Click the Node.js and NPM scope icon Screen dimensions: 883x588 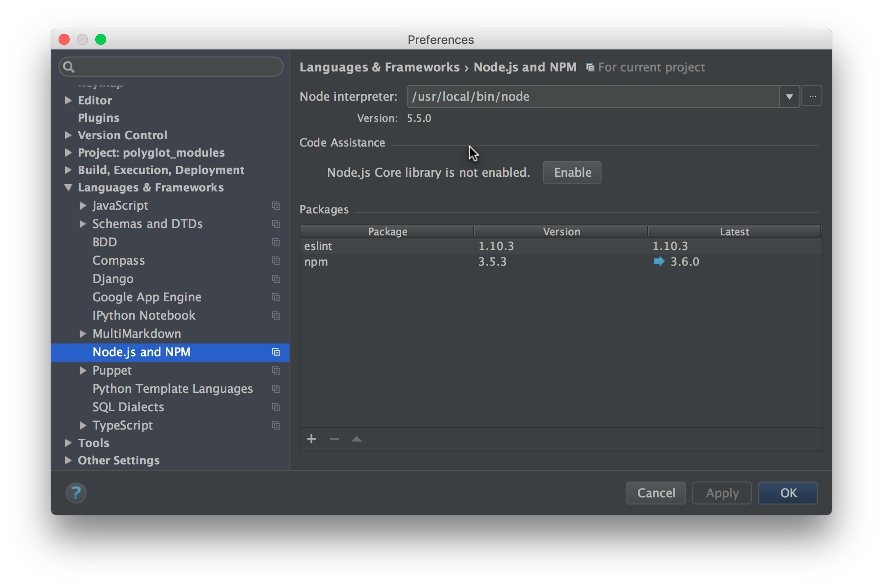click(276, 352)
